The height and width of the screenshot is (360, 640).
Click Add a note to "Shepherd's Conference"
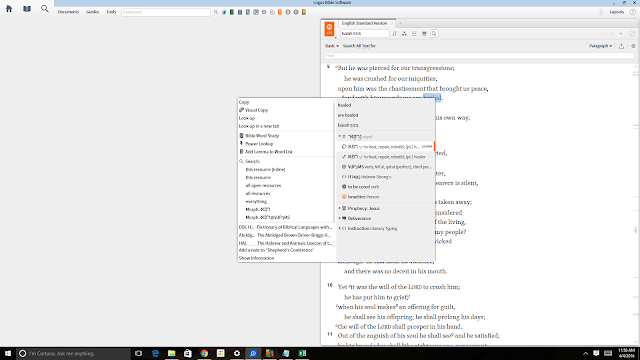click(x=276, y=250)
